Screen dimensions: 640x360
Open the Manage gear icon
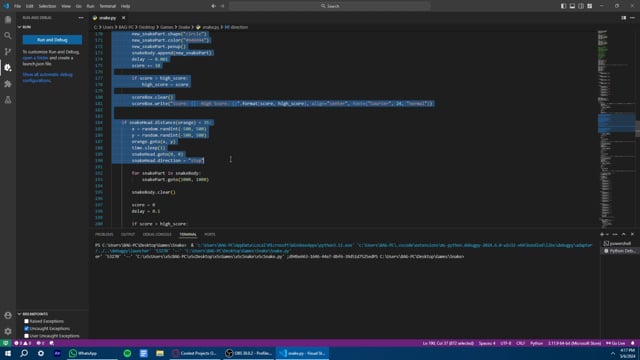point(8,331)
